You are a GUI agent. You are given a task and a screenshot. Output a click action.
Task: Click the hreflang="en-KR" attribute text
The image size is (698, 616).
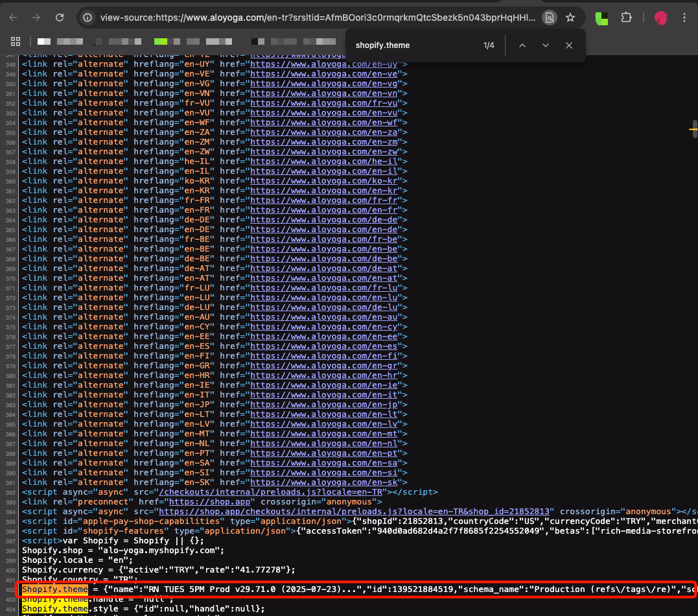174,191
